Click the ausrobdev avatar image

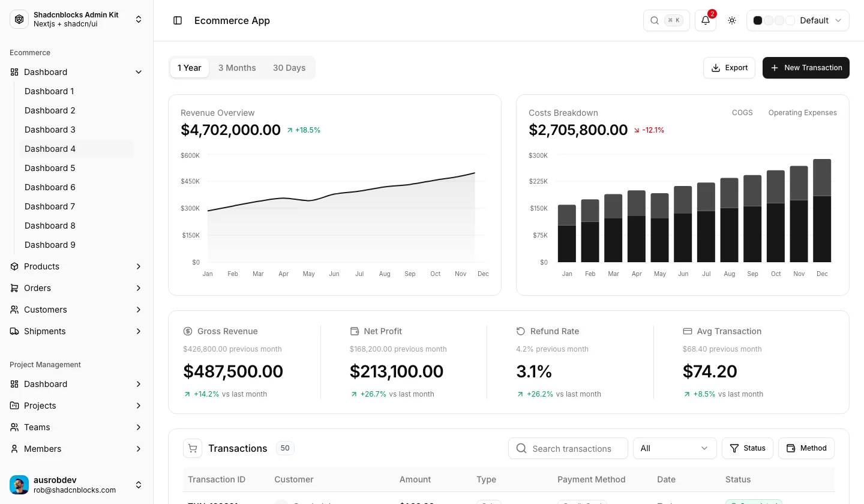19,485
